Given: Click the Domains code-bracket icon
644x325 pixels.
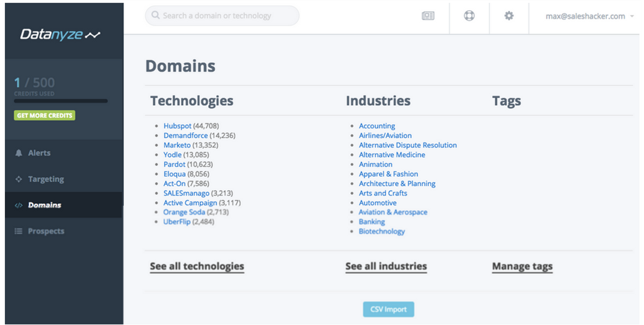Looking at the screenshot, I should pyautogui.click(x=19, y=205).
